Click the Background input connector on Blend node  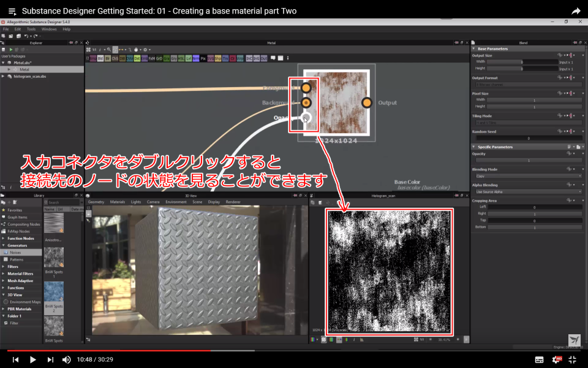coord(306,102)
